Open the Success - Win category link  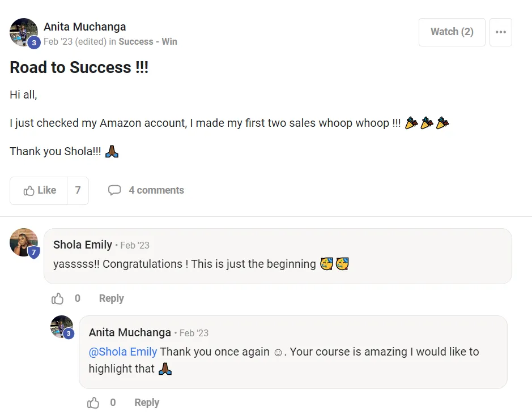148,41
